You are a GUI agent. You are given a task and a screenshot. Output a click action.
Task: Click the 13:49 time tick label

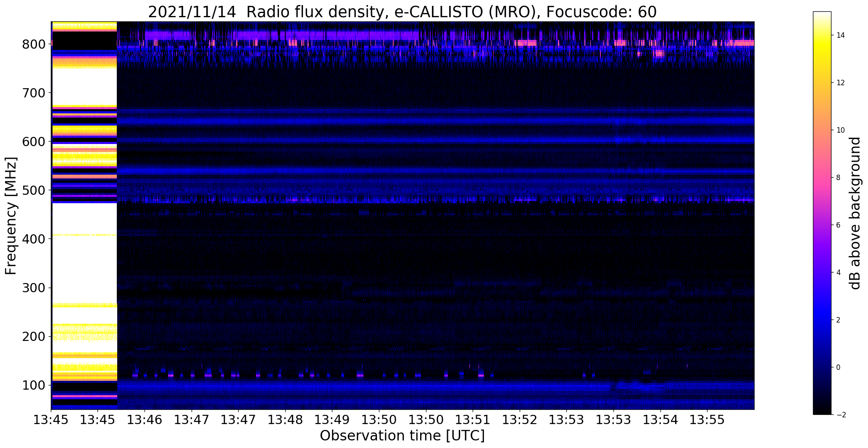[332, 420]
